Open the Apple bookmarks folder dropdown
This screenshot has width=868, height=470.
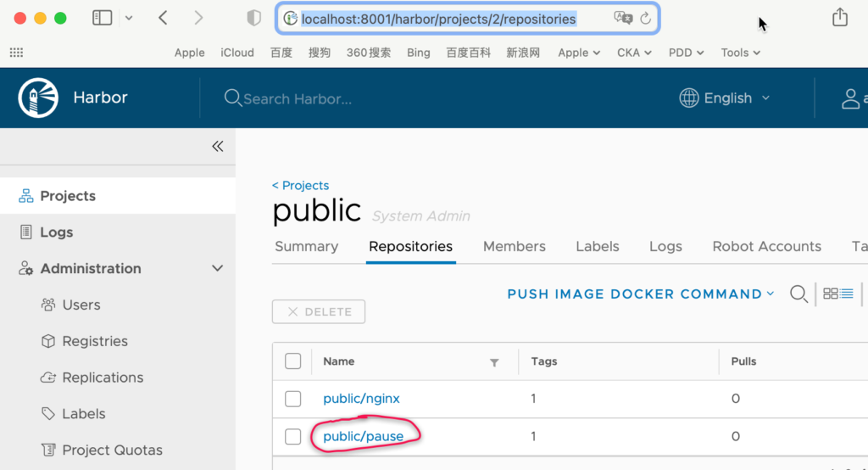[579, 53]
